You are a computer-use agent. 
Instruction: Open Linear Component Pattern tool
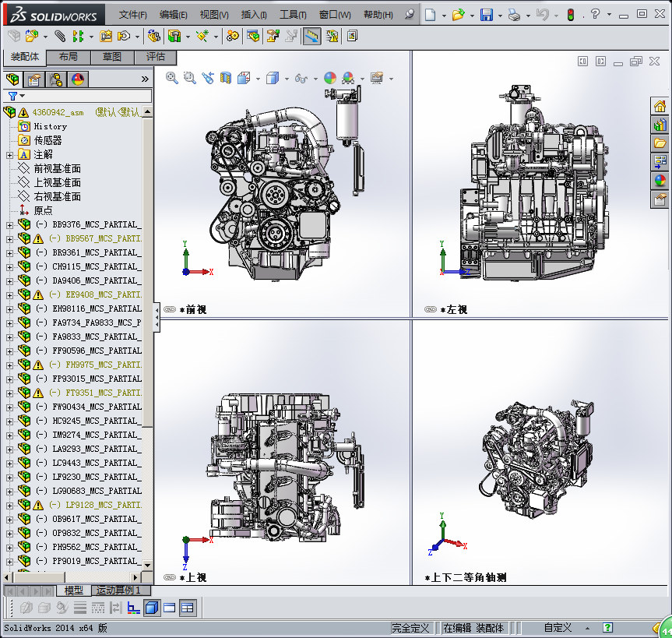click(x=78, y=36)
